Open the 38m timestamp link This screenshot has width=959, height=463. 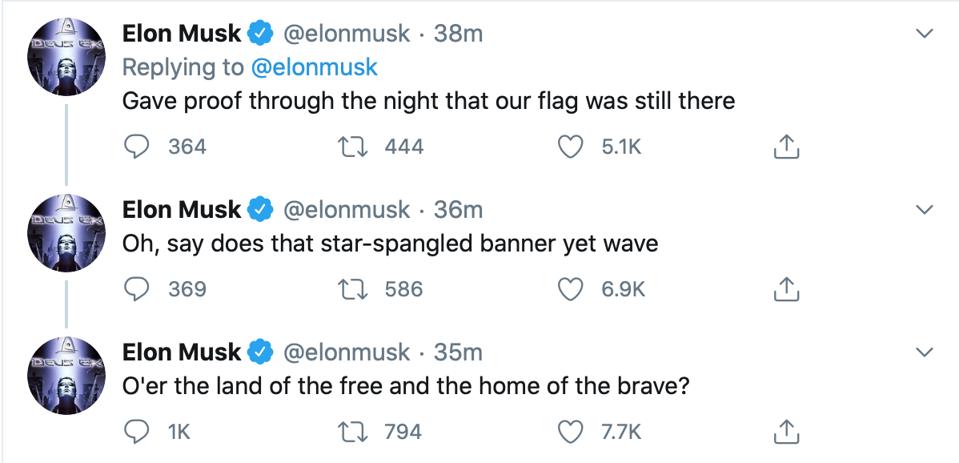(x=459, y=33)
